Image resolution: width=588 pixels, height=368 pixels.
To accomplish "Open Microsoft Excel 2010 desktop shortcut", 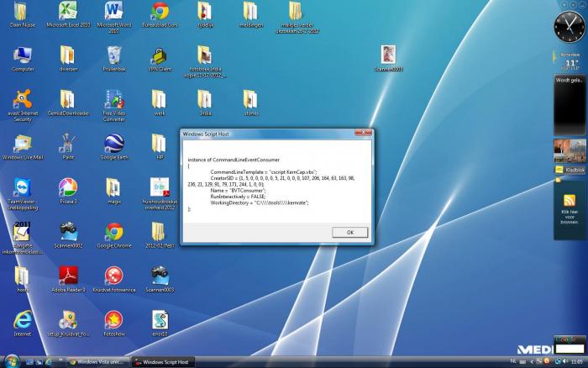I will click(x=68, y=12).
